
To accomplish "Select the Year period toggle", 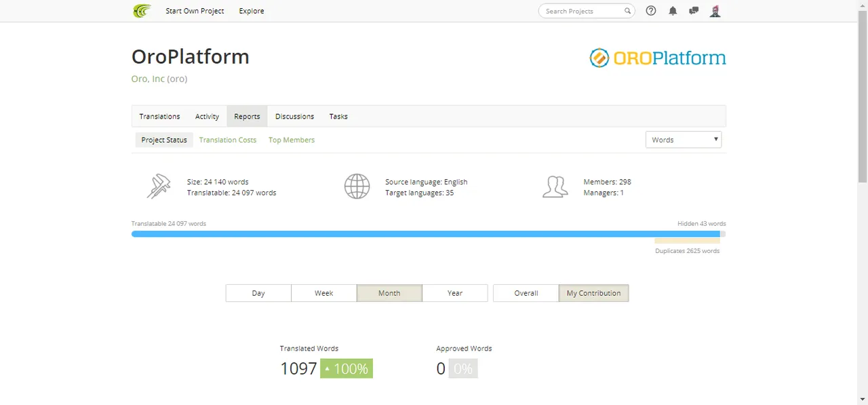I will (x=455, y=293).
